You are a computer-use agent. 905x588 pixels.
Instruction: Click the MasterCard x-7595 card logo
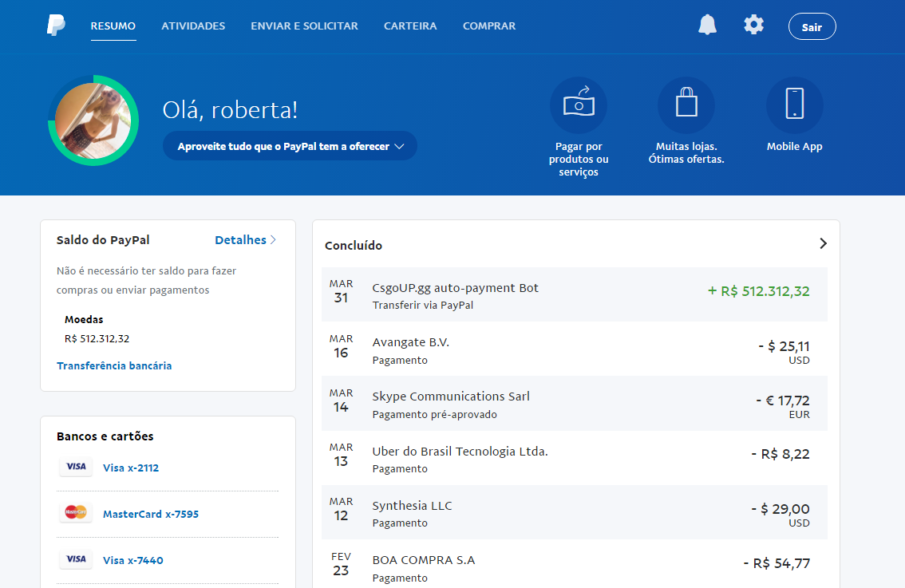pyautogui.click(x=76, y=513)
